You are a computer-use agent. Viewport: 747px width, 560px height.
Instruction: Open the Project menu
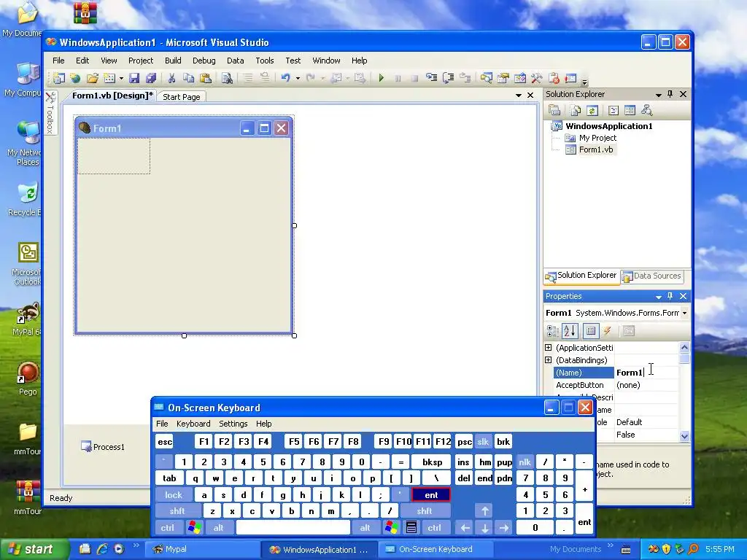pos(141,61)
